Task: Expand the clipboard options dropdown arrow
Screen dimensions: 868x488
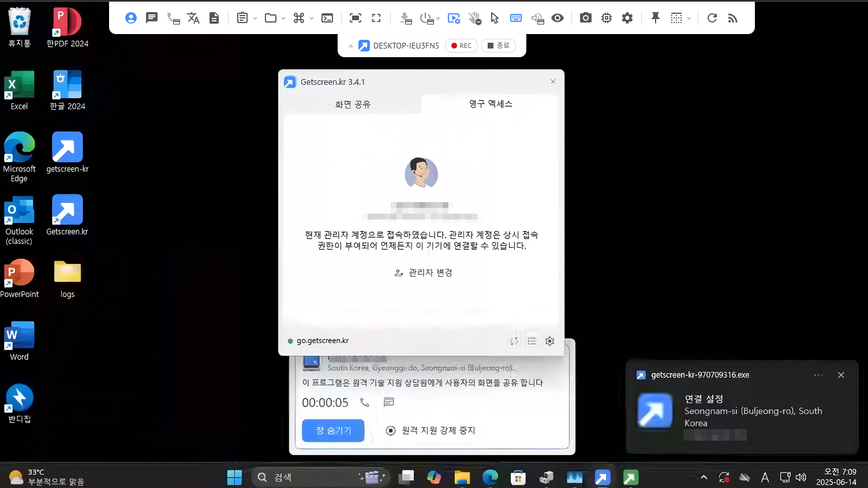Action: point(255,18)
